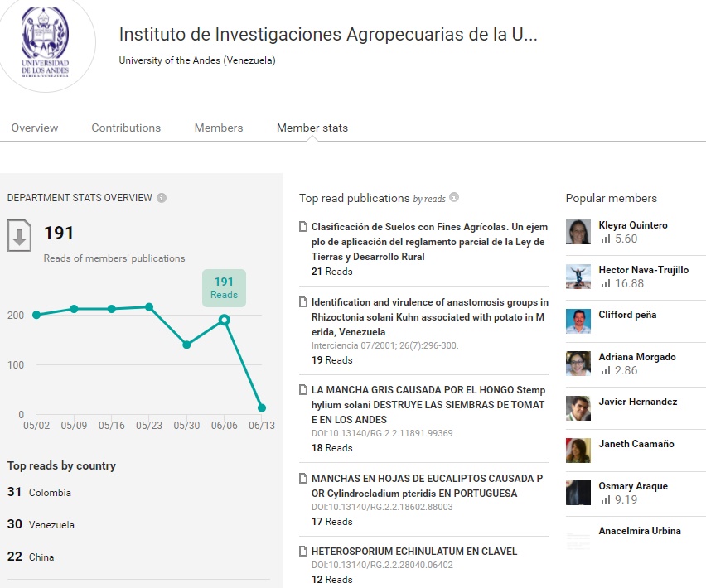Click DOI ending 28040.06402
Screen dimensions: 706x588
coord(382,565)
